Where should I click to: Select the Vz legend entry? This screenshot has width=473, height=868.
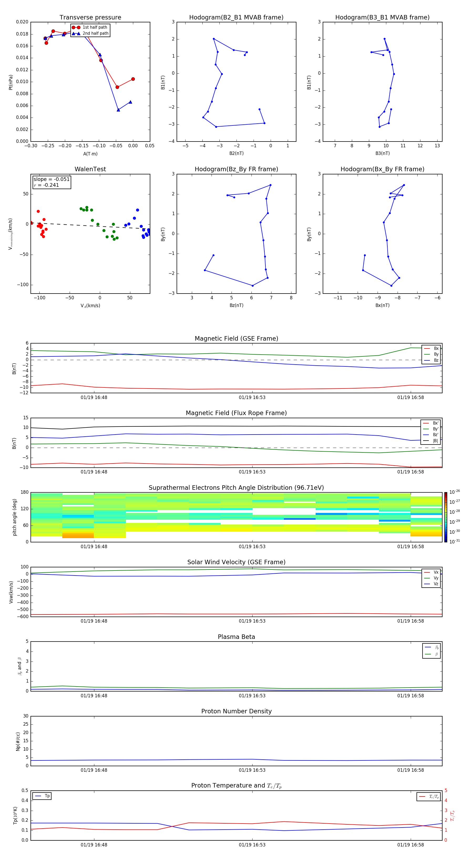[x=431, y=584]
